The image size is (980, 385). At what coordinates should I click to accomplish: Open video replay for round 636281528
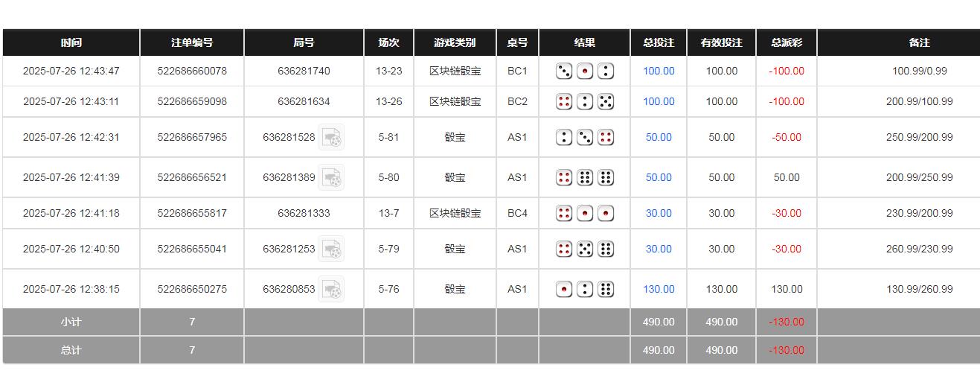pyautogui.click(x=331, y=137)
